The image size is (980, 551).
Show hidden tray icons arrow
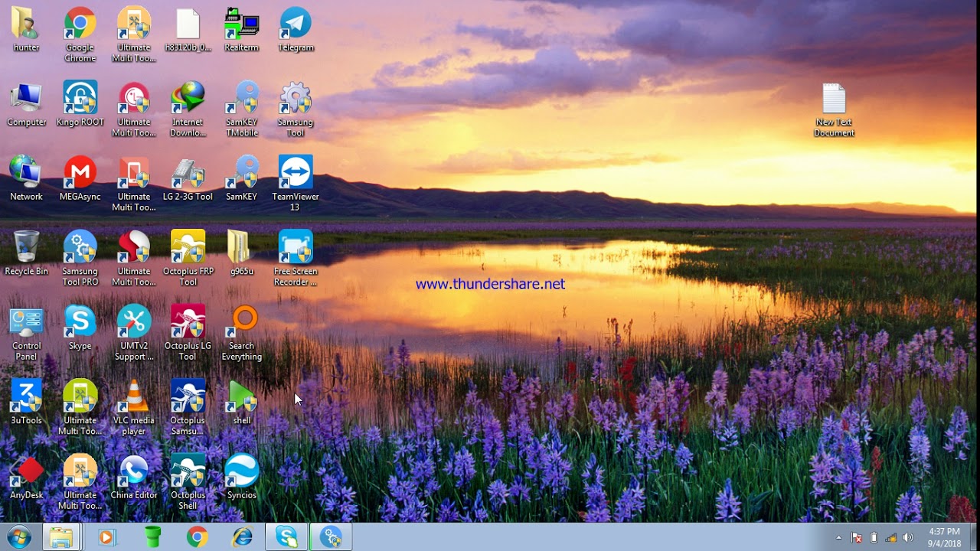839,538
